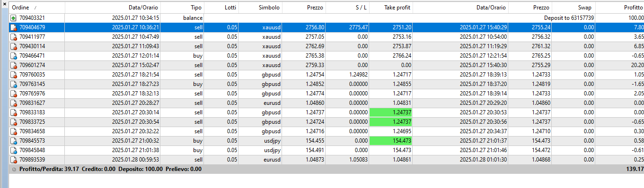Select the 'Deposit to 63157739' comment cell
The image size is (644, 188).
(569, 18)
